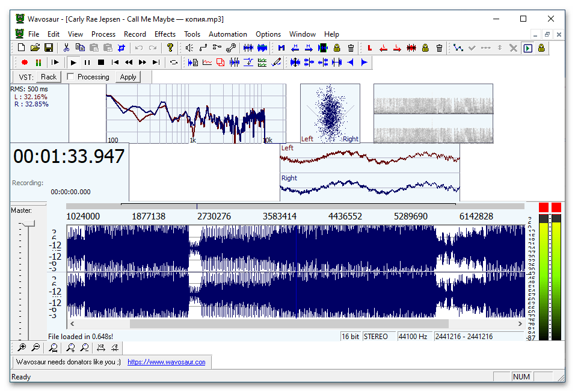
Task: Open the Edit menu
Action: 53,34
